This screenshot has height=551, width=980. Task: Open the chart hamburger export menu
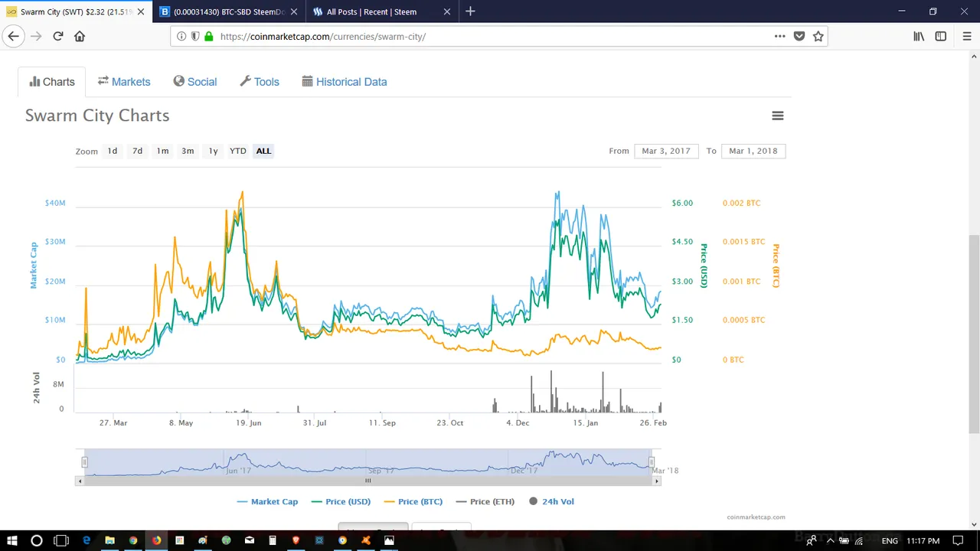click(x=778, y=116)
